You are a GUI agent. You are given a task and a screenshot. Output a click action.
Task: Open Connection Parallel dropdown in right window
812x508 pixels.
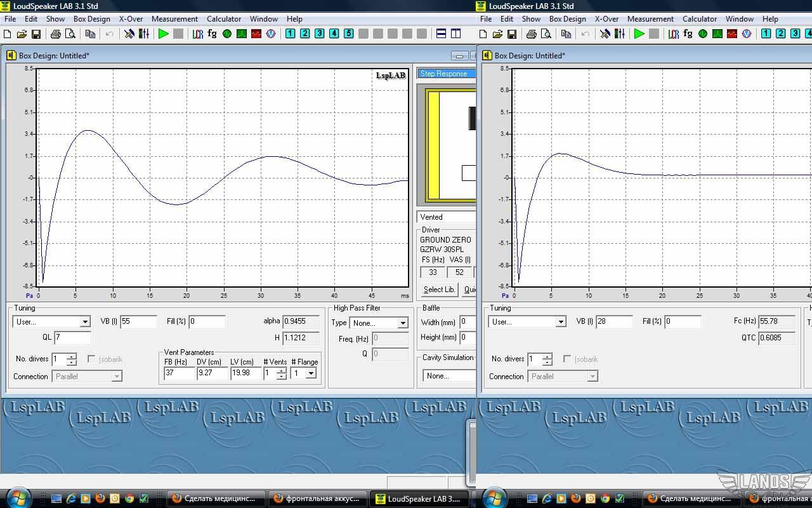(x=593, y=377)
